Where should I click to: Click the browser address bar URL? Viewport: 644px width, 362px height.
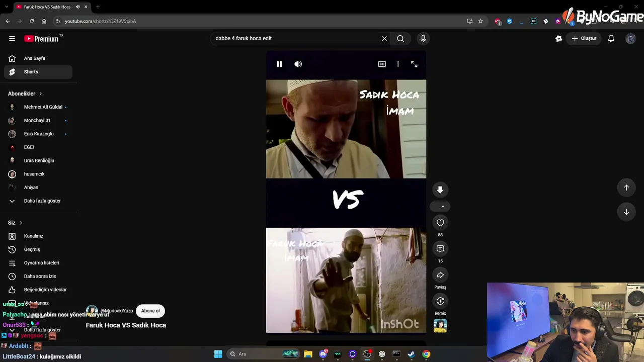tap(101, 21)
